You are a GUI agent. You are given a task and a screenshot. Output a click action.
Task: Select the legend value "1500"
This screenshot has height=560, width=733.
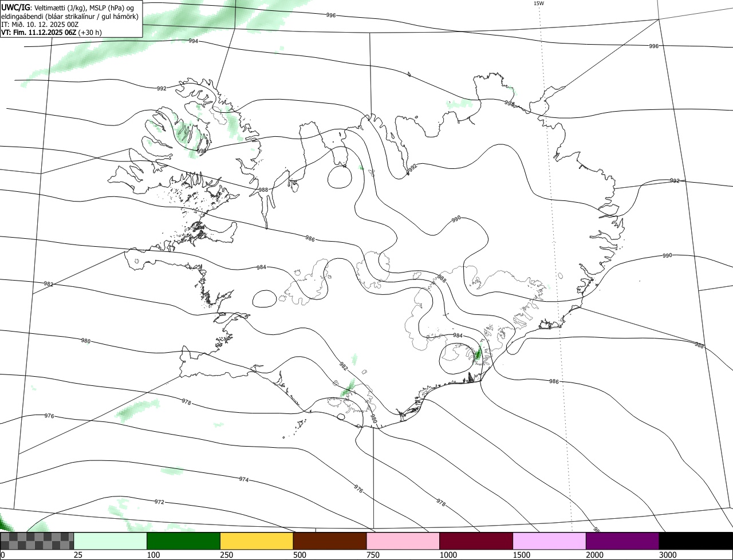(x=521, y=555)
